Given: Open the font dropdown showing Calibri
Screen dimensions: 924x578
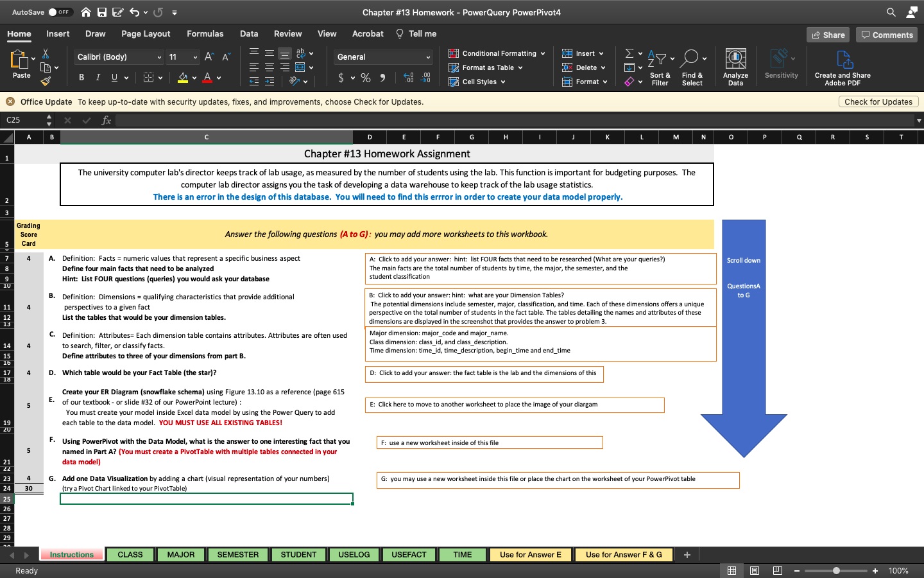Looking at the screenshot, I should click(117, 57).
